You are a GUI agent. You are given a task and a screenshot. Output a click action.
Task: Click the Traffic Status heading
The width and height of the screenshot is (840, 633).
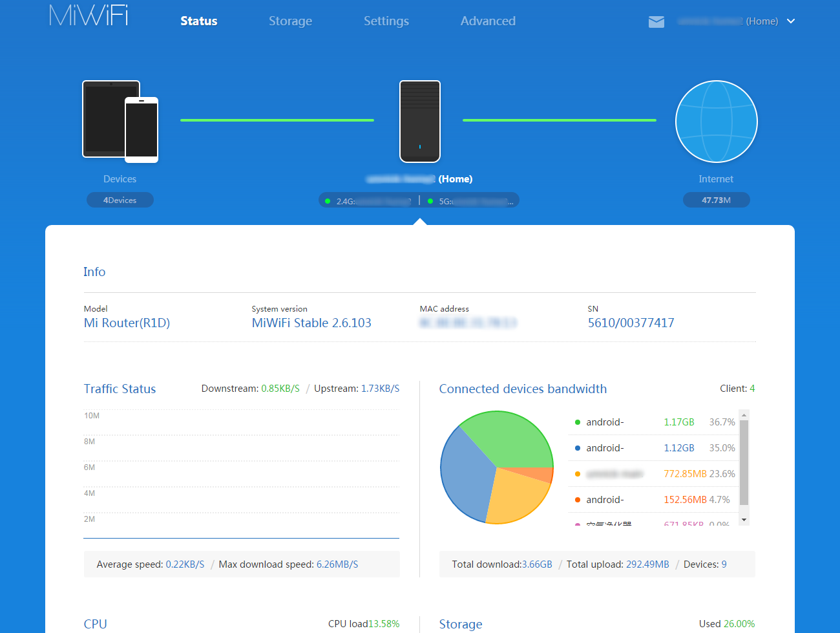point(120,389)
